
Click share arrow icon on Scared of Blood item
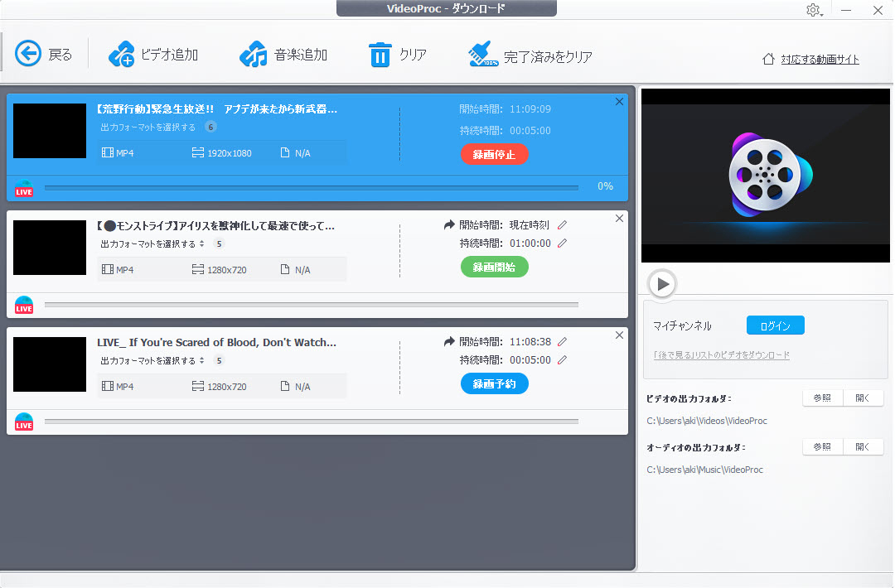449,341
